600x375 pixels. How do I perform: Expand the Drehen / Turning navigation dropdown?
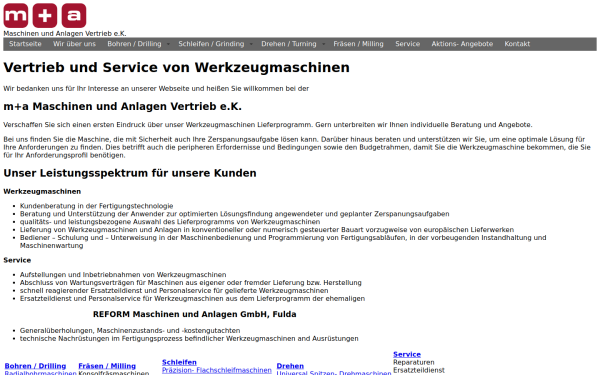pyautogui.click(x=289, y=44)
